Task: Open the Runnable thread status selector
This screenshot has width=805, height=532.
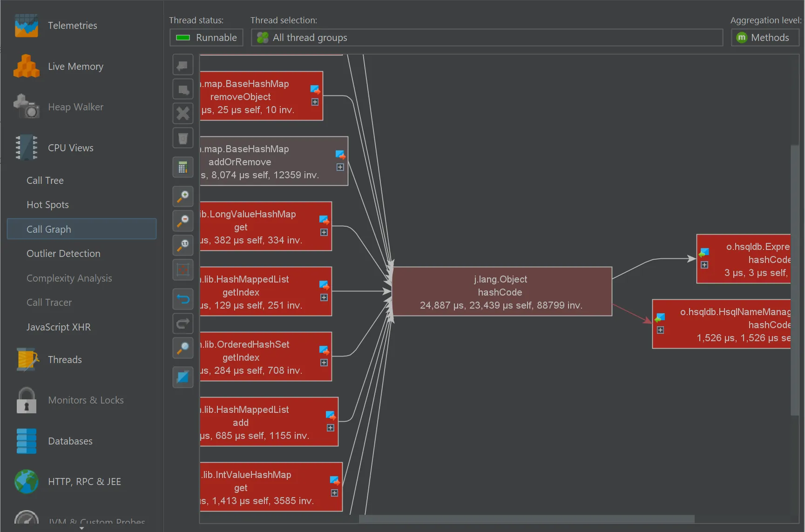Action: [x=206, y=37]
